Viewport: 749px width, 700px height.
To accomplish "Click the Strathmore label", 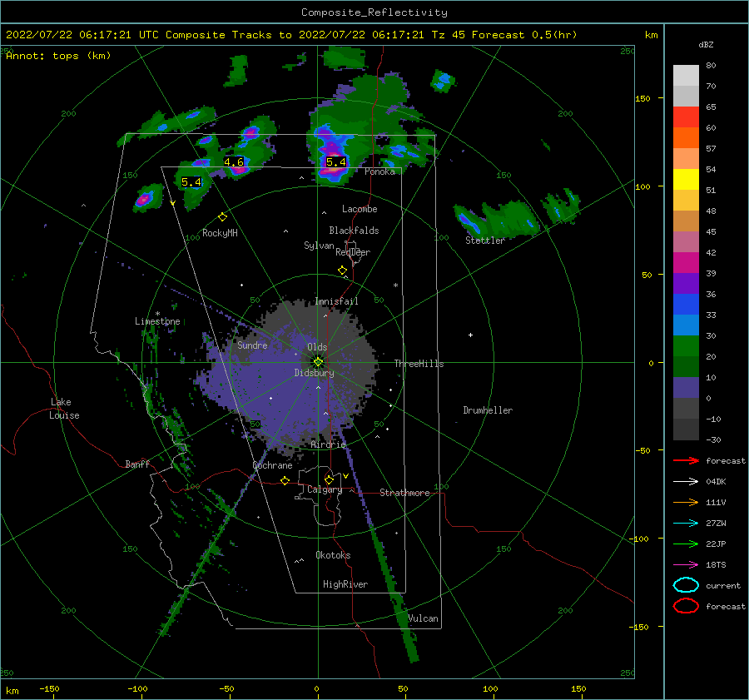I will [404, 493].
